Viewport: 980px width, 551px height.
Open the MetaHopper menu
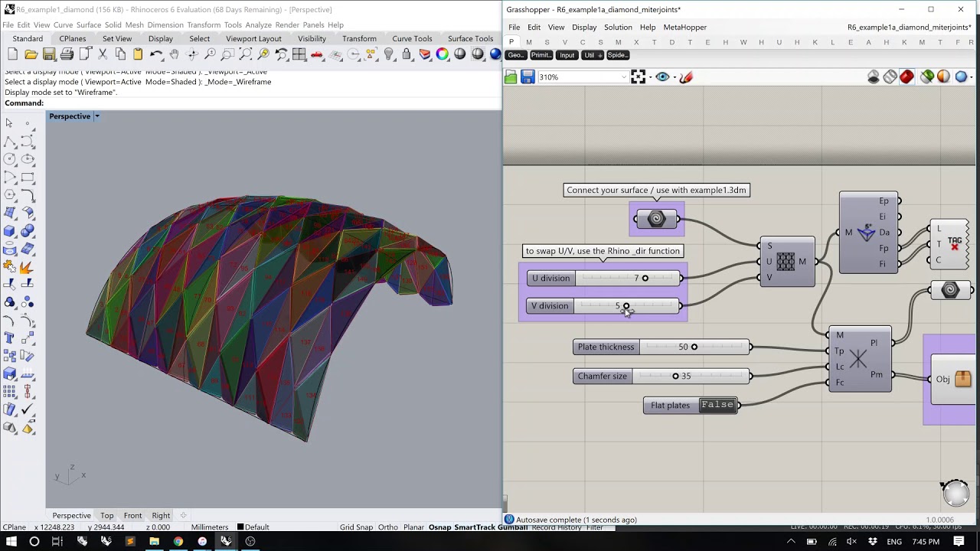(x=684, y=27)
